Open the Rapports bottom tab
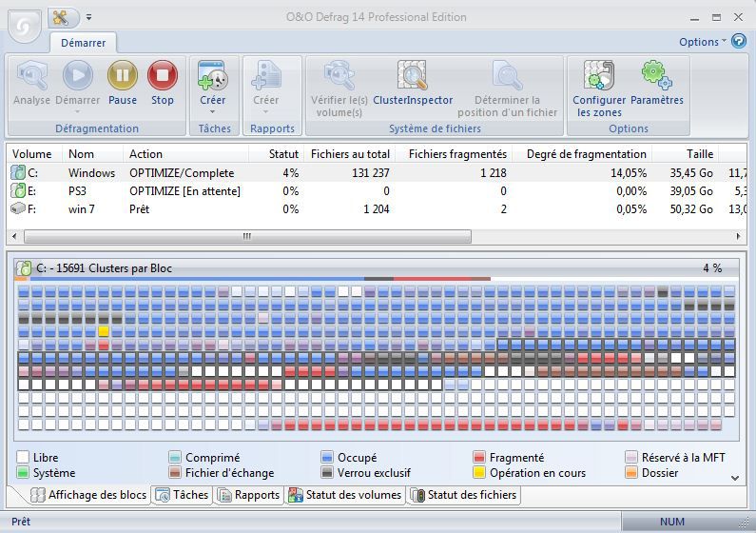The width and height of the screenshot is (756, 533). pyautogui.click(x=249, y=495)
